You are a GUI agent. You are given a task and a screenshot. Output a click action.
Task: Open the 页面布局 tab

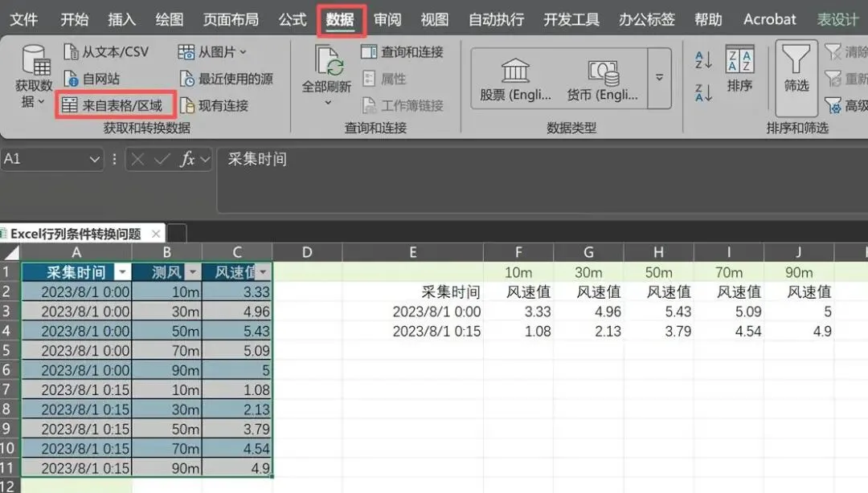click(x=231, y=19)
